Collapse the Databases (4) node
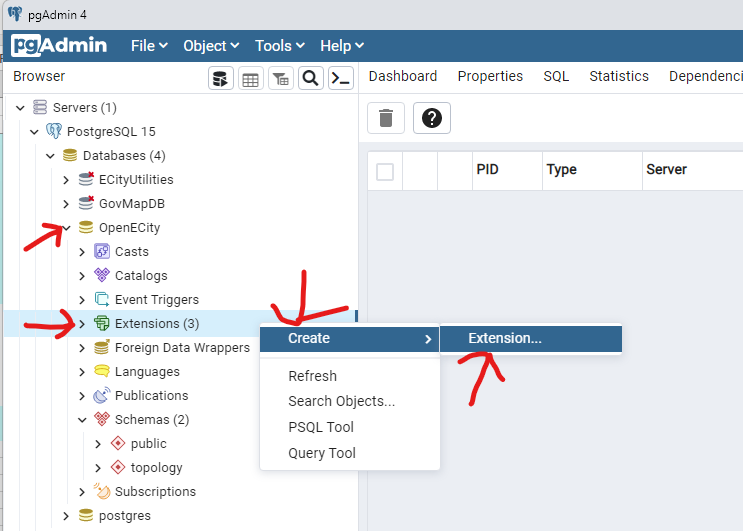 (x=50, y=156)
